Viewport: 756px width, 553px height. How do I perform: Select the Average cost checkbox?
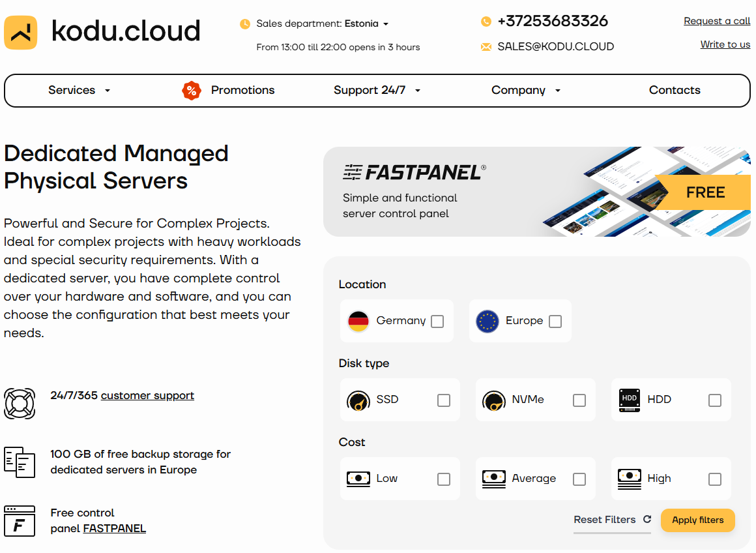pos(579,479)
